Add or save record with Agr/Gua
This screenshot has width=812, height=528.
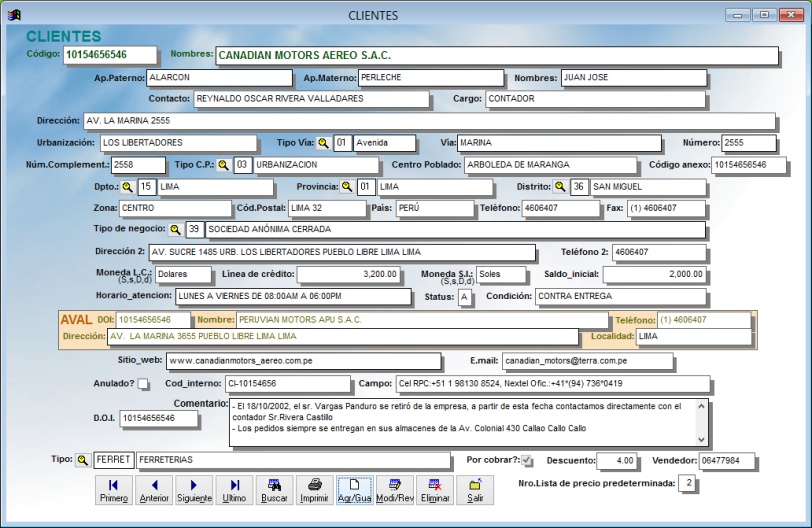pyautogui.click(x=355, y=490)
